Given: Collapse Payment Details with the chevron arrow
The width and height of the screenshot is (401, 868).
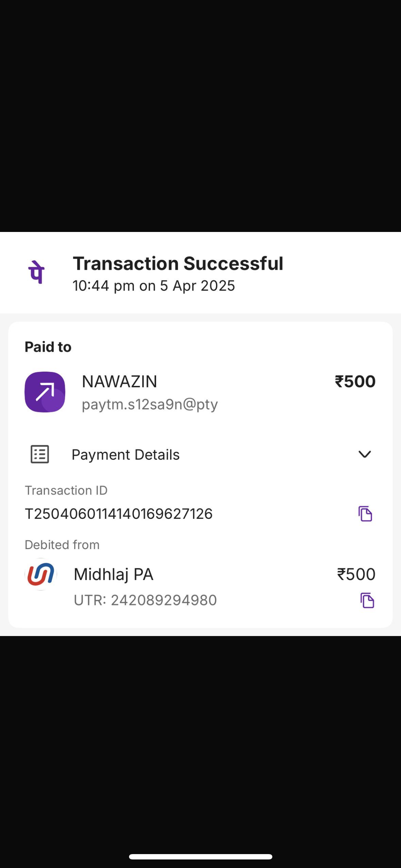Looking at the screenshot, I should coord(364,454).
